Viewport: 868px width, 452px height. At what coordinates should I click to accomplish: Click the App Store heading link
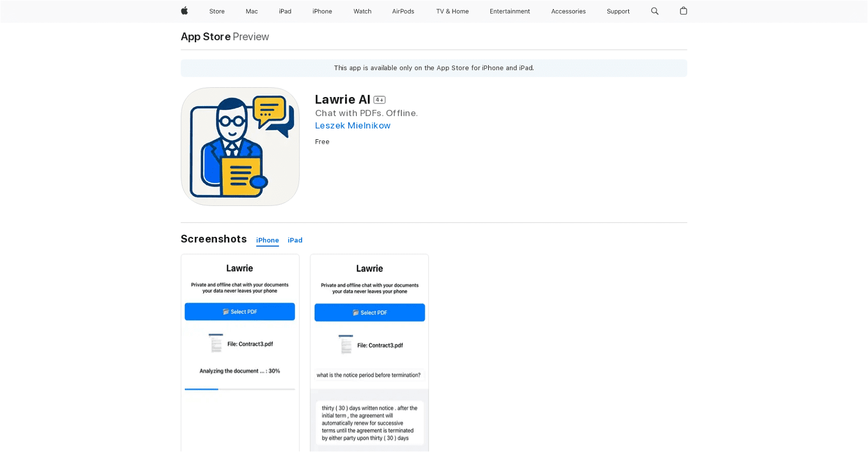[206, 37]
